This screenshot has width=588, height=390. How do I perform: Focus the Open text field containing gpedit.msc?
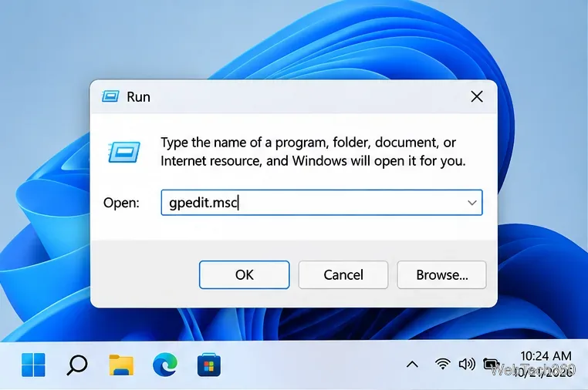(321, 203)
